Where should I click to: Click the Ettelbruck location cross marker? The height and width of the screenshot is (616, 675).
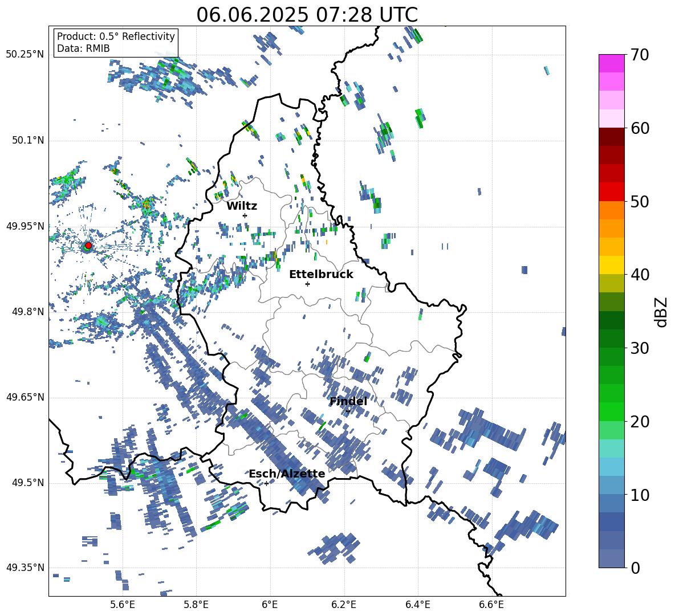pyautogui.click(x=307, y=284)
